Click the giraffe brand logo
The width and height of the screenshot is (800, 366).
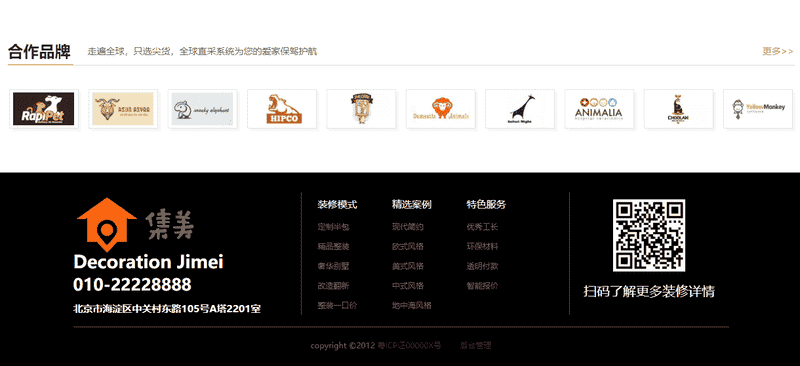[x=520, y=109]
